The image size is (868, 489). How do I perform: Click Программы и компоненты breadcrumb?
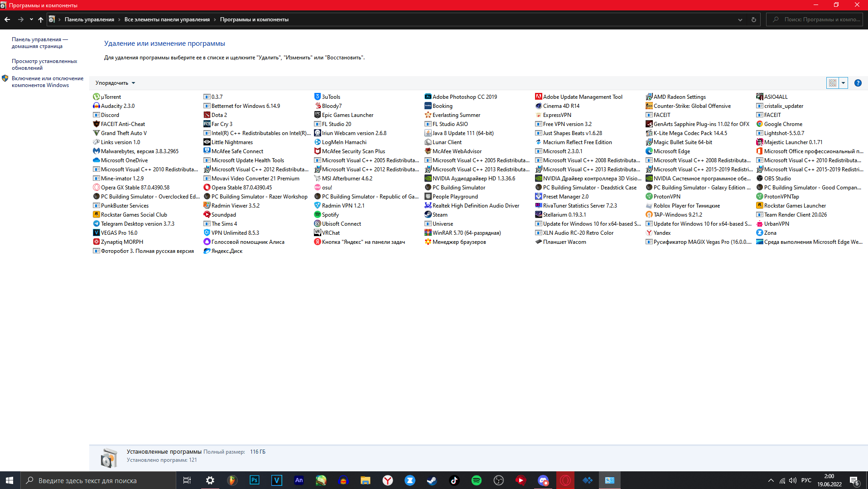(254, 19)
